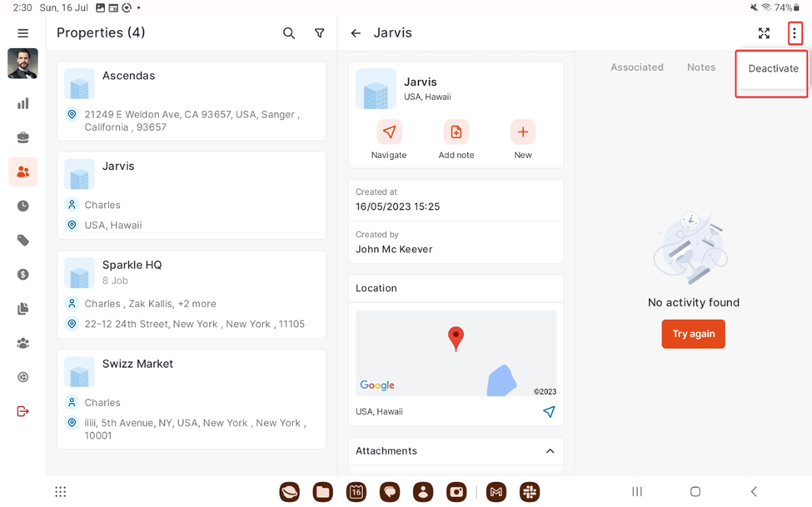Screen dimensions: 812x507
Task: Create New item with plus icon
Action: pos(523,132)
